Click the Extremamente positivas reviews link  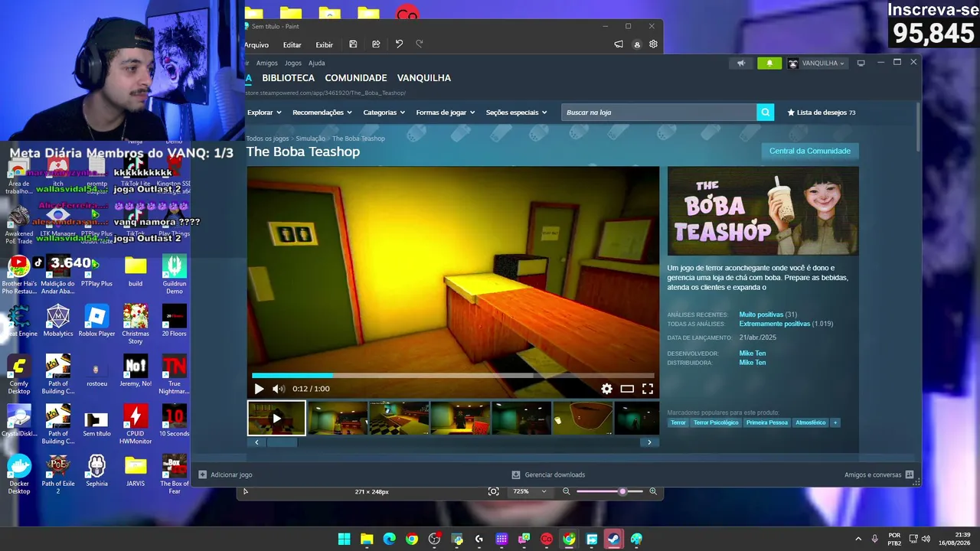[775, 324]
